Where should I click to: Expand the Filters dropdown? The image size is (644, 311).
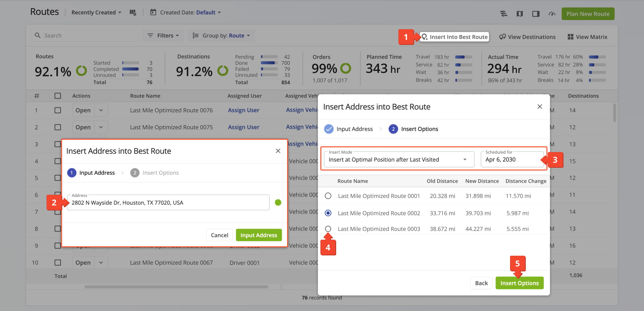[163, 35]
